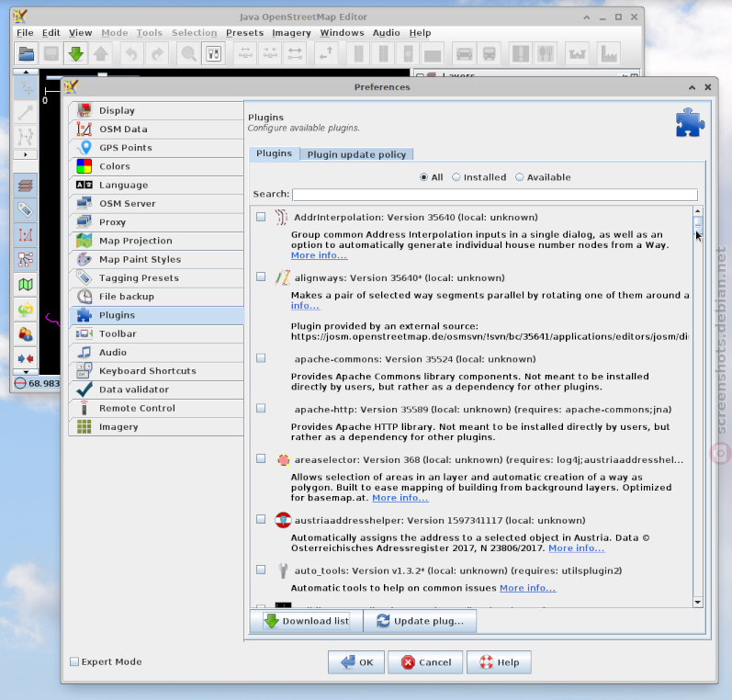Toggle the map paint styles icon in sidebar

pos(25,284)
